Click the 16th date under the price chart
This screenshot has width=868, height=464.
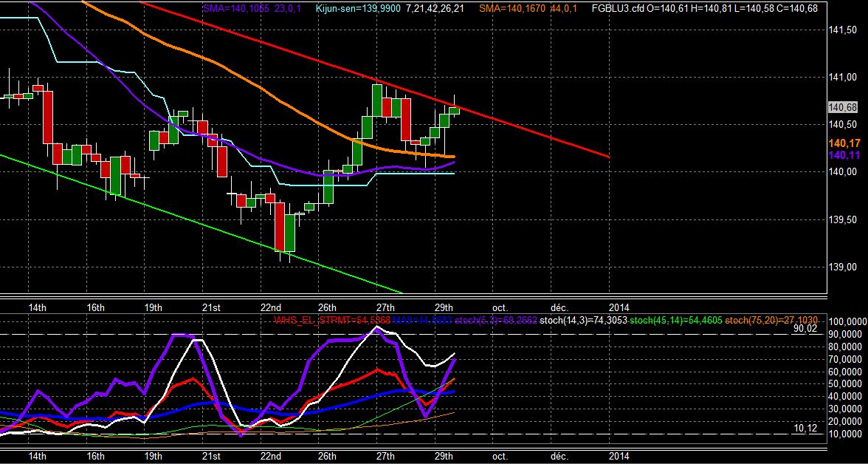[95, 307]
